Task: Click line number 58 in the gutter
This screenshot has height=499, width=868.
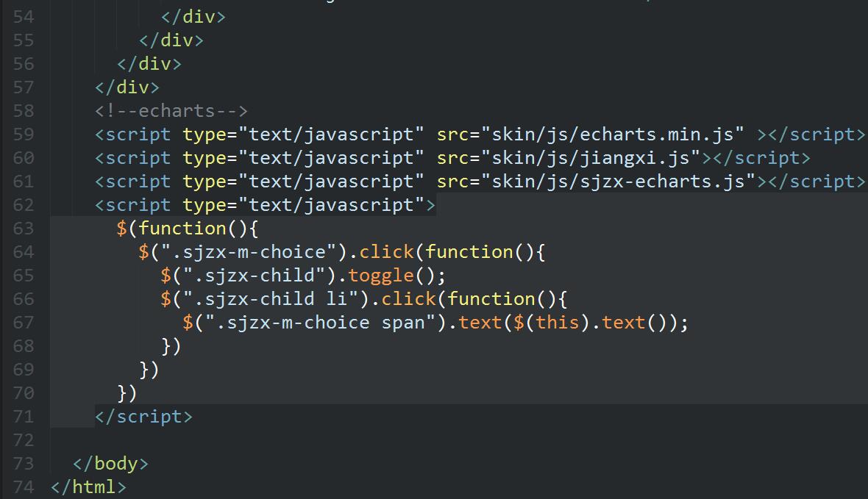Action: (24, 111)
